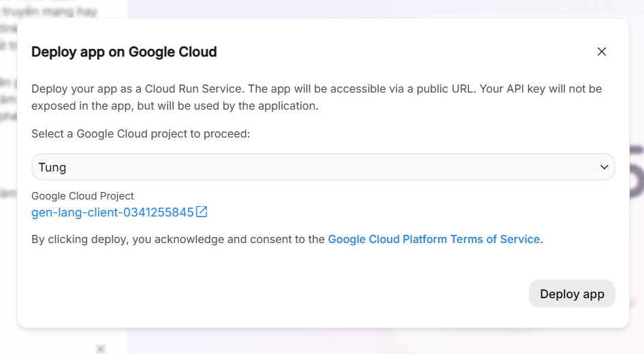The width and height of the screenshot is (644, 354).
Task: Click the external link icon beside project ID
Action: pos(202,212)
